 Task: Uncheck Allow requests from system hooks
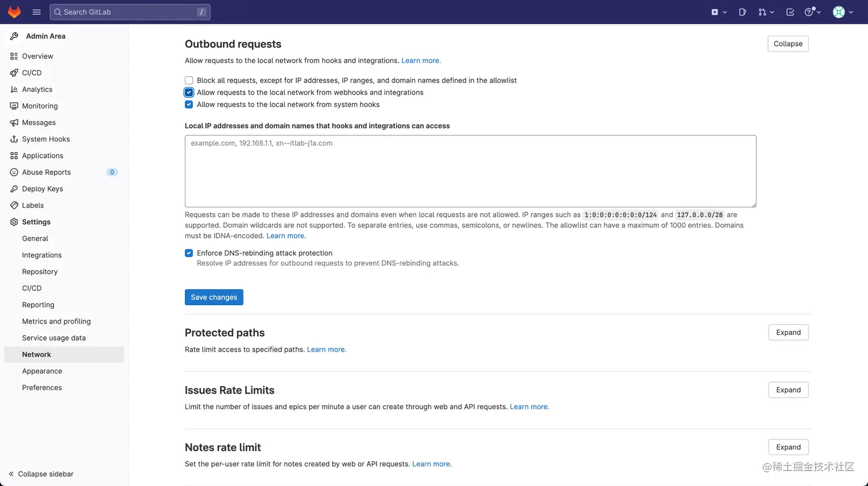tap(189, 104)
